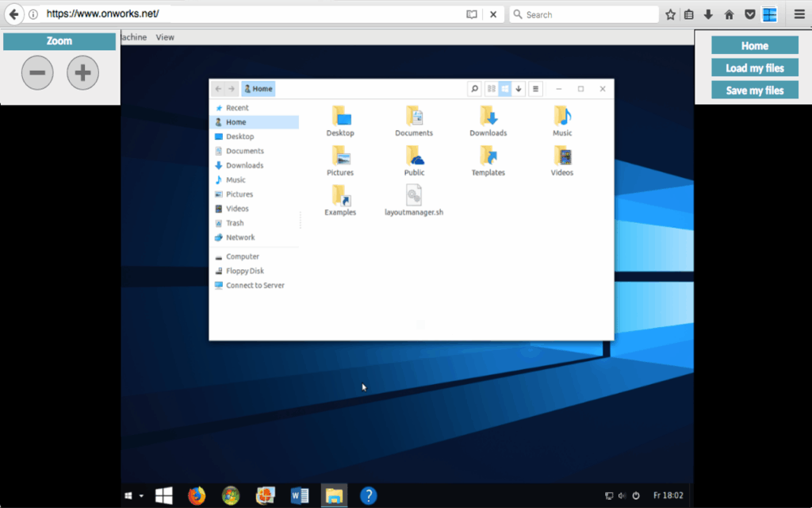Viewport: 812px width, 508px height.
Task: Open the file manager hamburger menu
Action: (535, 88)
